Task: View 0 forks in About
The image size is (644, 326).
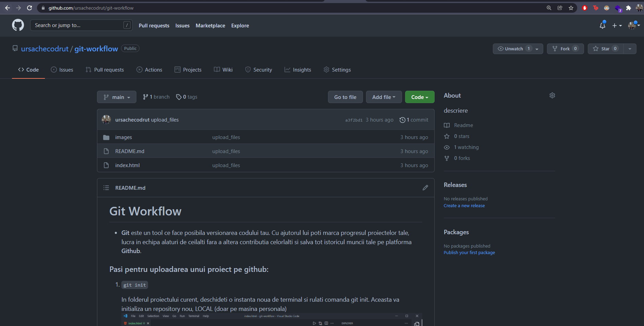Action: 457,158
